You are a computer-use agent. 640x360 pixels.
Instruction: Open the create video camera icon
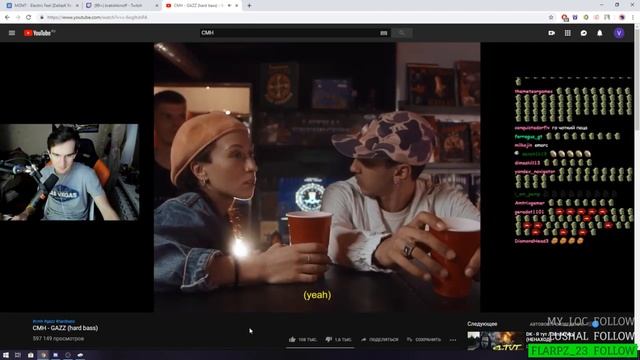[x=551, y=33]
